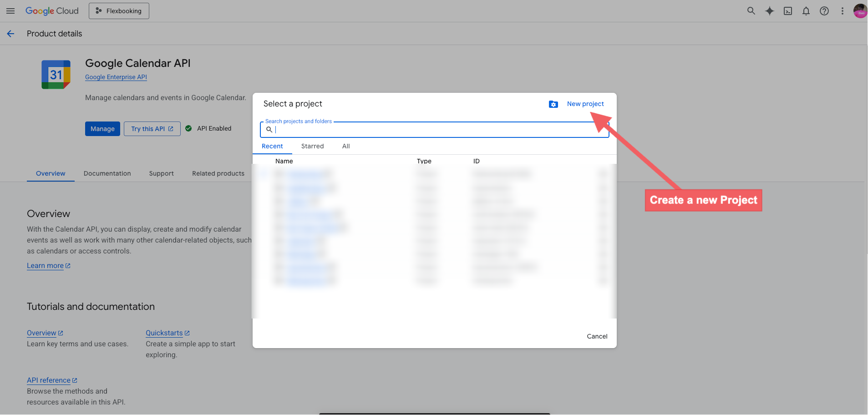This screenshot has height=415, width=868.
Task: Open the API reference link
Action: click(x=52, y=380)
